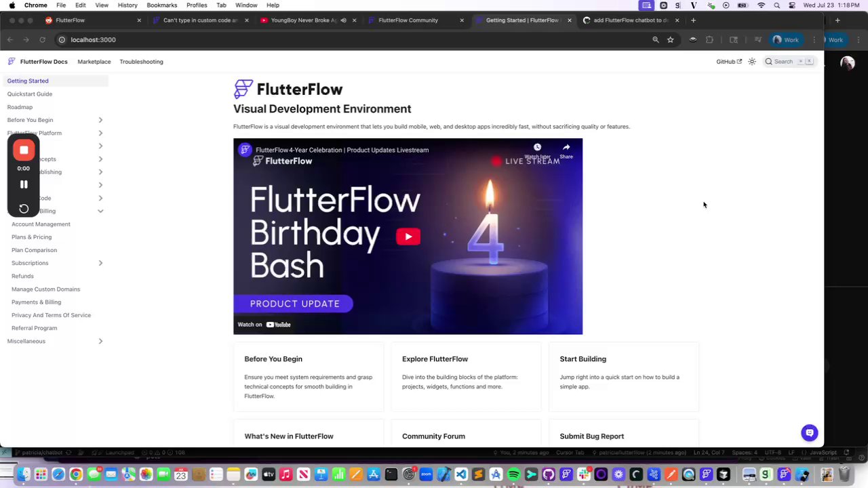This screenshot has width=868, height=488.
Task: Open Roadmap in sidebar
Action: pyautogui.click(x=20, y=107)
